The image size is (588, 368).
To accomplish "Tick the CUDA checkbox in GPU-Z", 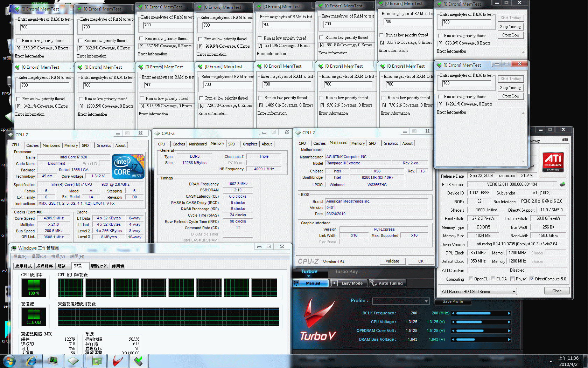I will click(x=493, y=279).
